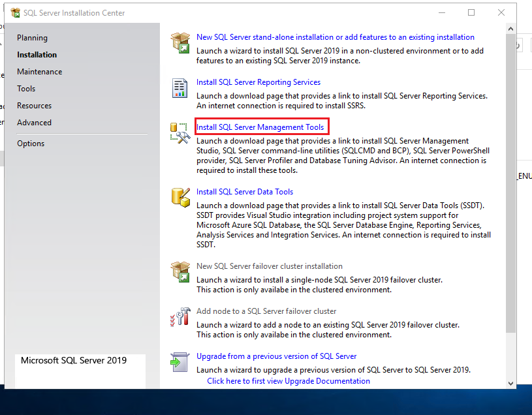This screenshot has width=532, height=415.
Task: Click the Microsoft SQL Server 2019 label
Action: (x=74, y=360)
